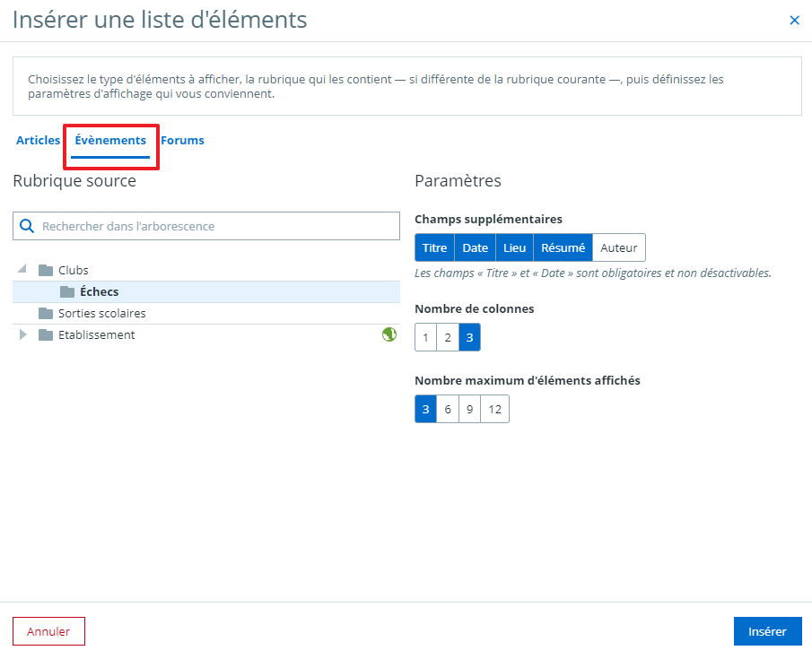Click the magnifier icon in the search field
Viewport: 812px width, 659px height.
pos(27,226)
